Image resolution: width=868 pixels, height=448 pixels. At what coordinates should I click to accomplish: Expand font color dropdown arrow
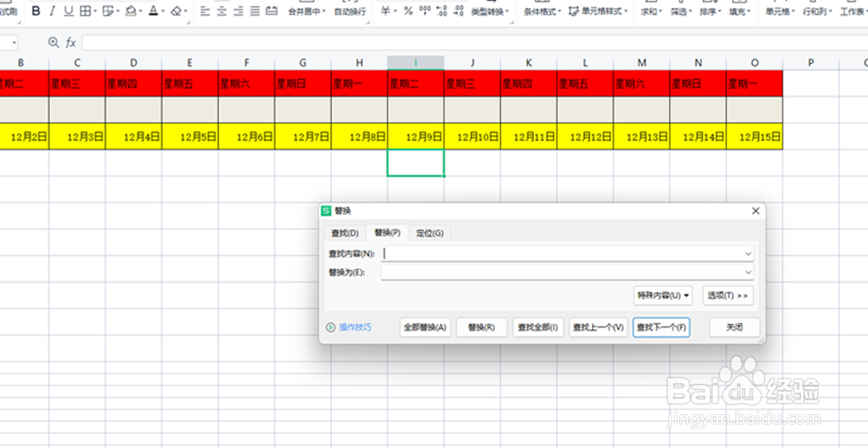coord(163,12)
